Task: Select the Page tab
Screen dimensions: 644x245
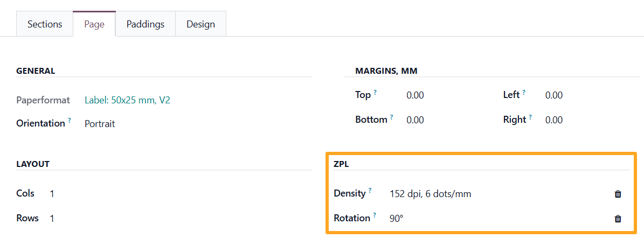Action: pyautogui.click(x=94, y=24)
